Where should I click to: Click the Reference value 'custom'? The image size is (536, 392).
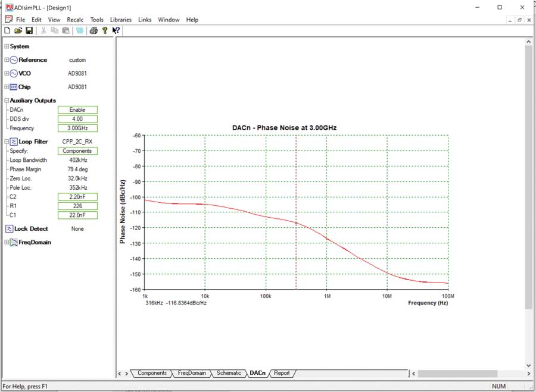tap(77, 60)
